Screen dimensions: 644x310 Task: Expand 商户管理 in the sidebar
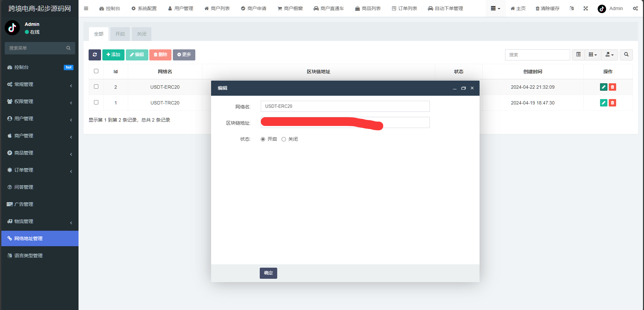(40, 136)
